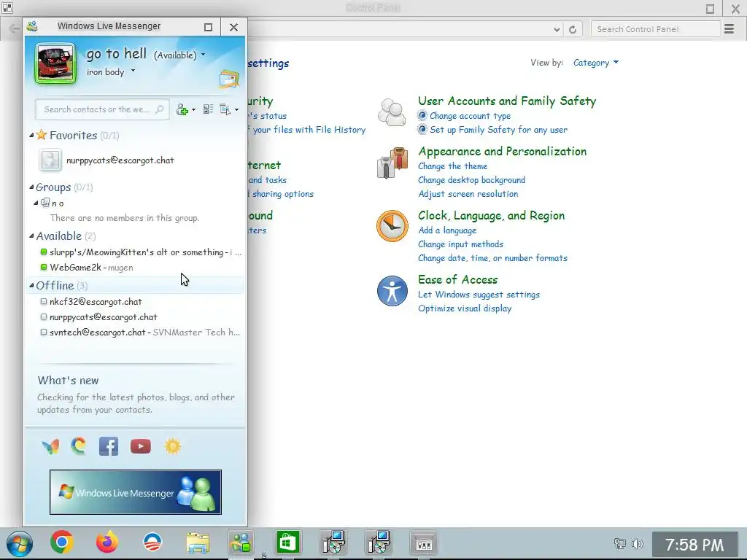747x560 pixels.
Task: Click Change account type link
Action: pos(470,116)
